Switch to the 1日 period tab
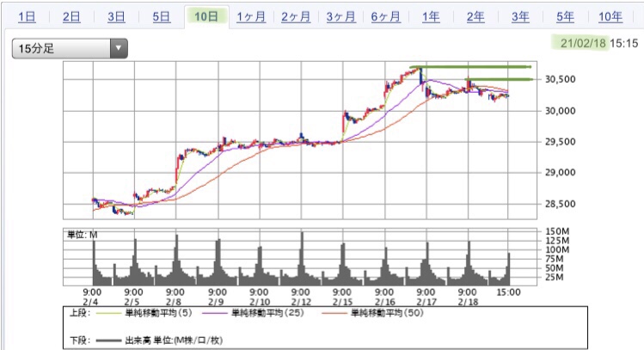The image size is (644, 350). 28,17
